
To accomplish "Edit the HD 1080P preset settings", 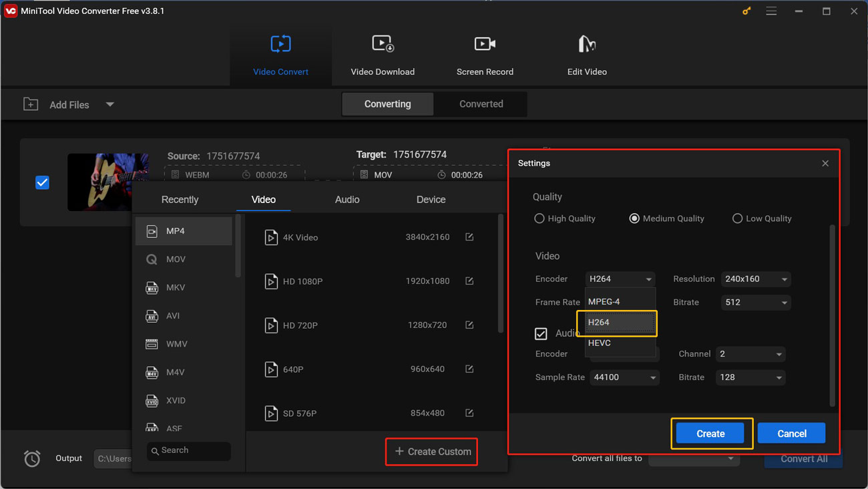I will (469, 281).
